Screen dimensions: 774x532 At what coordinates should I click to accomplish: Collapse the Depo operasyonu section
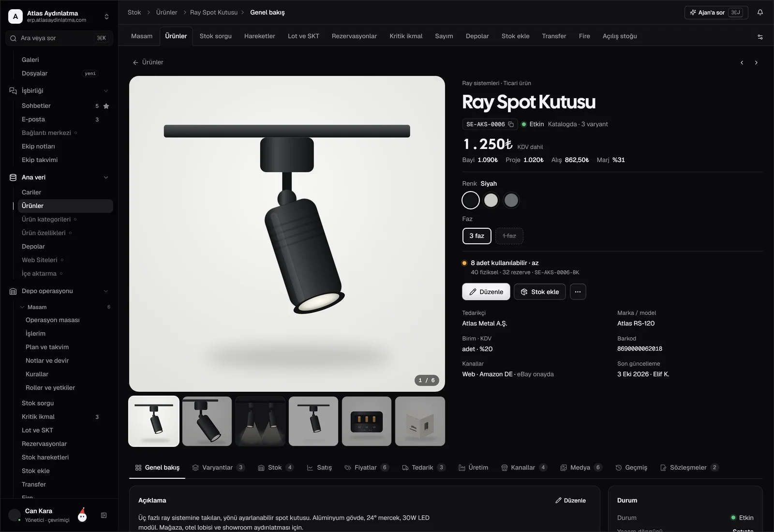[x=106, y=291]
